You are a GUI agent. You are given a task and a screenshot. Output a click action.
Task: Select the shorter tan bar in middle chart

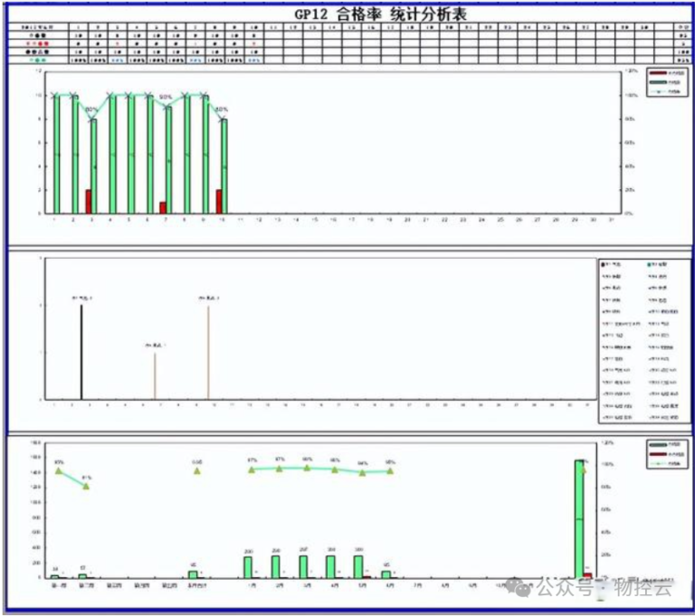[x=155, y=376]
